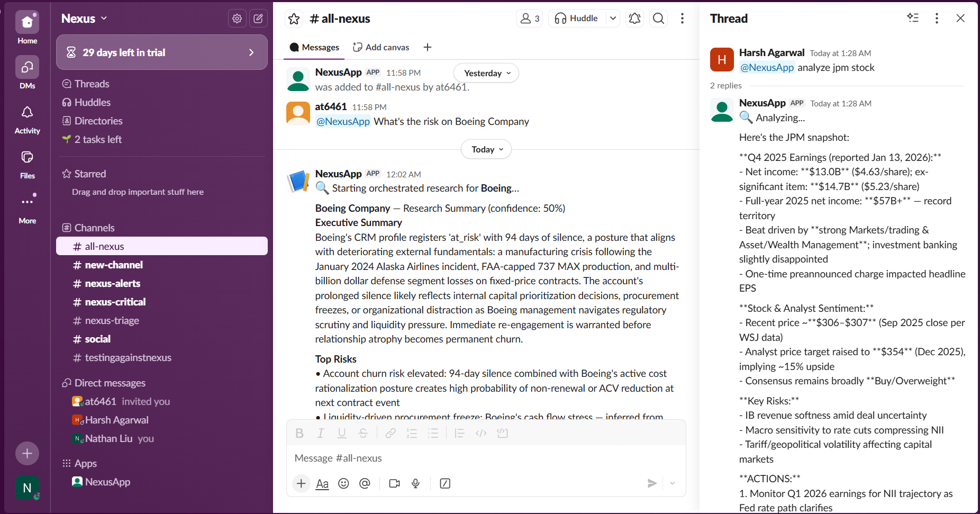980x514 pixels.
Task: Open the 29 days left in trial banner
Action: (x=162, y=52)
